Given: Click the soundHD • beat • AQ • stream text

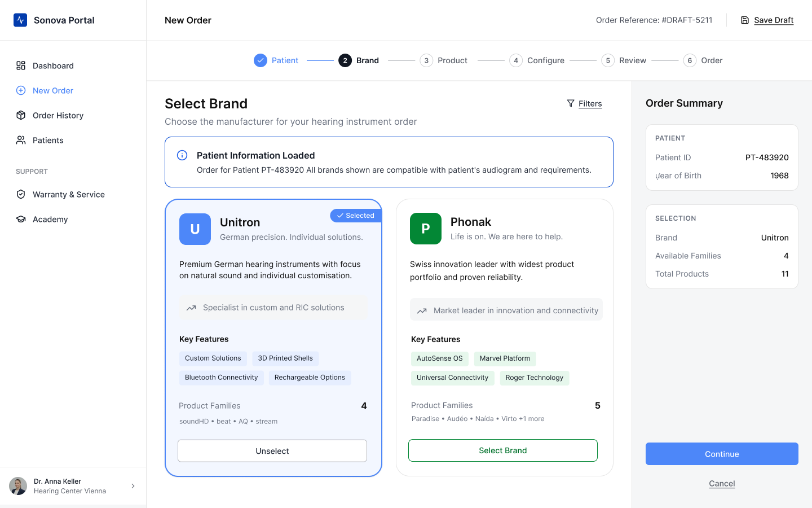Looking at the screenshot, I should coord(228,422).
